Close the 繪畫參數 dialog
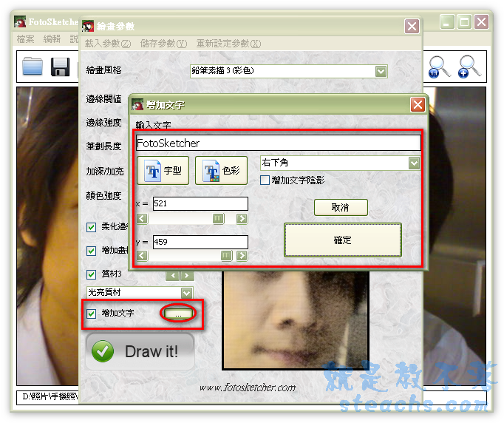Image resolution: width=504 pixels, height=423 pixels. [412, 27]
